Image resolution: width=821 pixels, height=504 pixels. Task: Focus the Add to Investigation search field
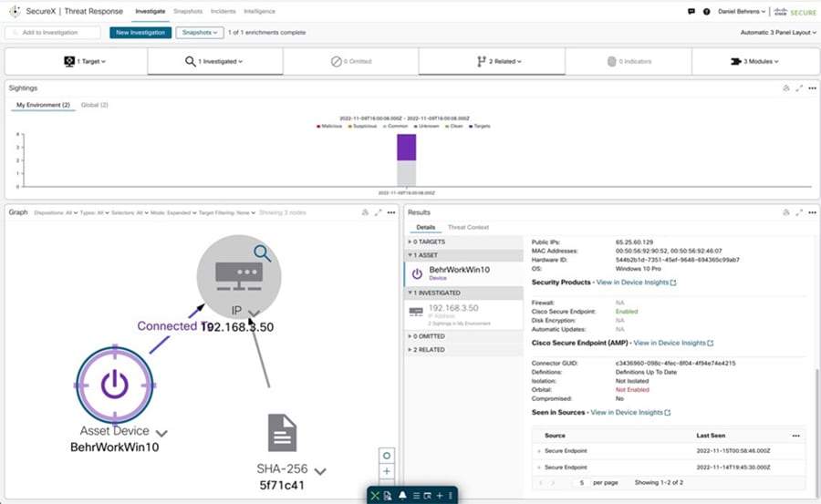click(x=52, y=33)
